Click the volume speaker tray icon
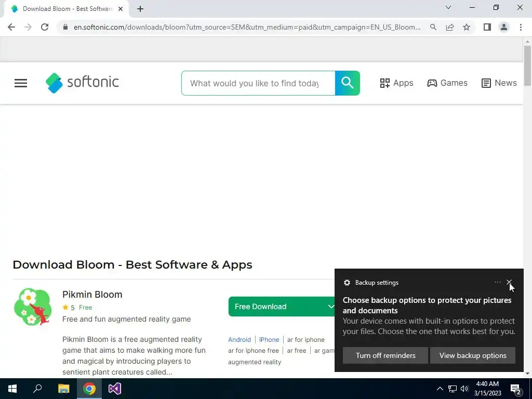 coord(464,389)
